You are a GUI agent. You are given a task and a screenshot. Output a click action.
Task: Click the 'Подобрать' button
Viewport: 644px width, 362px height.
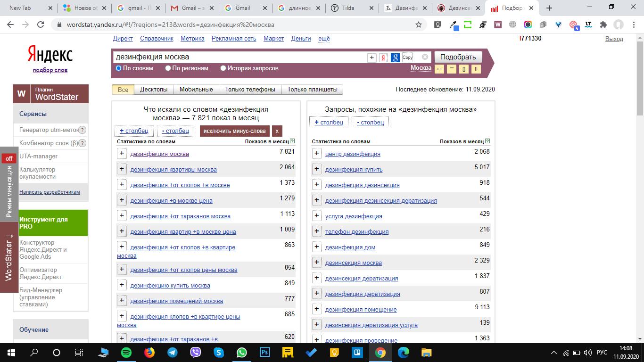tap(458, 57)
